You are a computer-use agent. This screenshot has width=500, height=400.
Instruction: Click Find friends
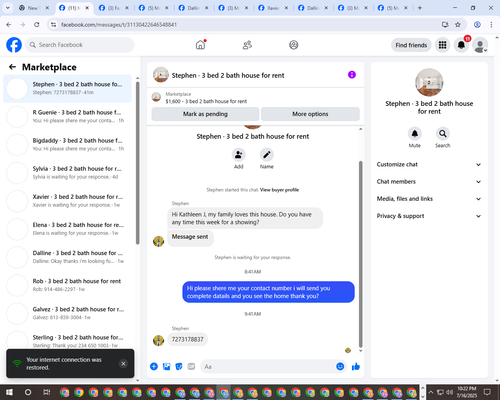click(411, 45)
